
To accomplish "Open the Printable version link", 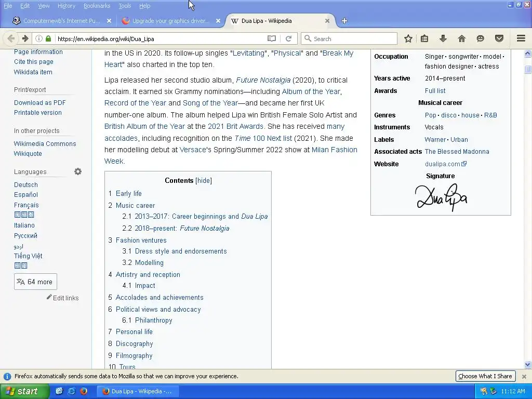I will [x=37, y=113].
